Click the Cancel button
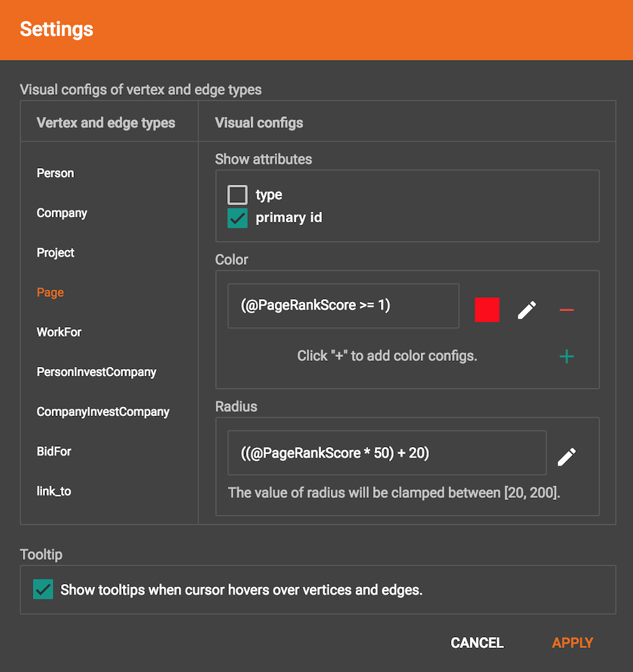The height and width of the screenshot is (672, 633). point(477,643)
